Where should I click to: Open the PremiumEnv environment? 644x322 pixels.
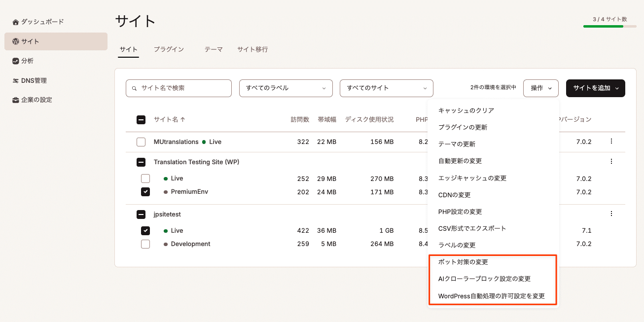click(x=189, y=191)
